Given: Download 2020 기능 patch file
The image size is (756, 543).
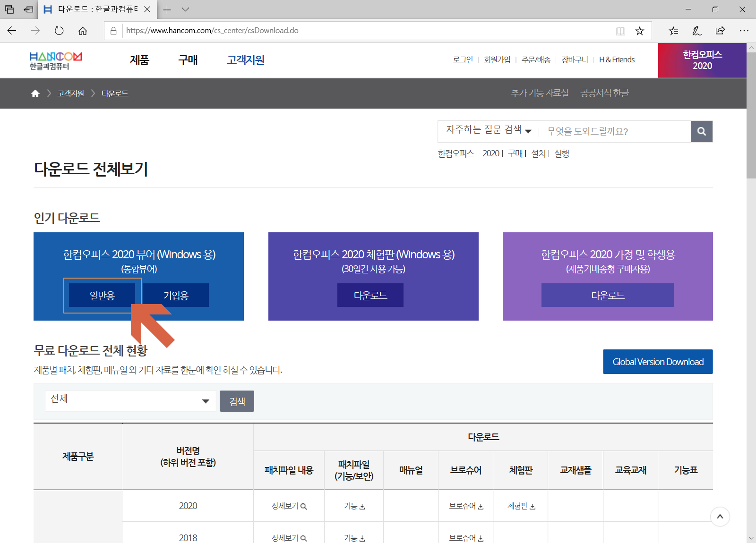Looking at the screenshot, I should pos(354,506).
